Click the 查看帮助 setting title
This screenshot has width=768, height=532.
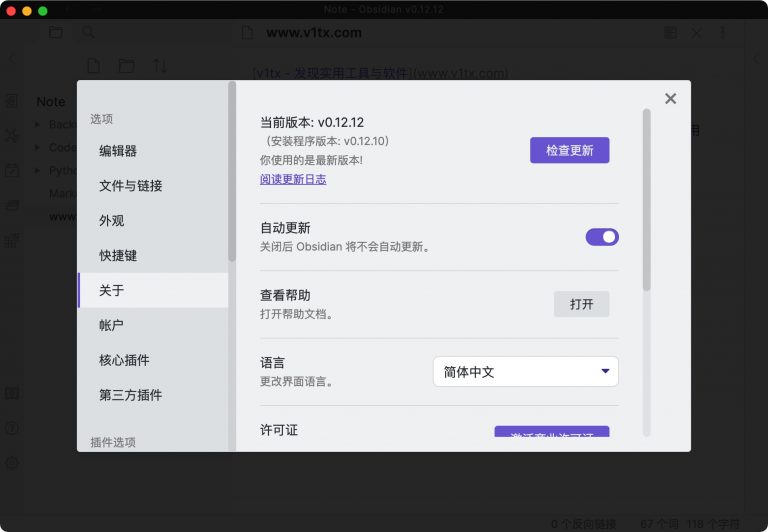click(x=285, y=295)
